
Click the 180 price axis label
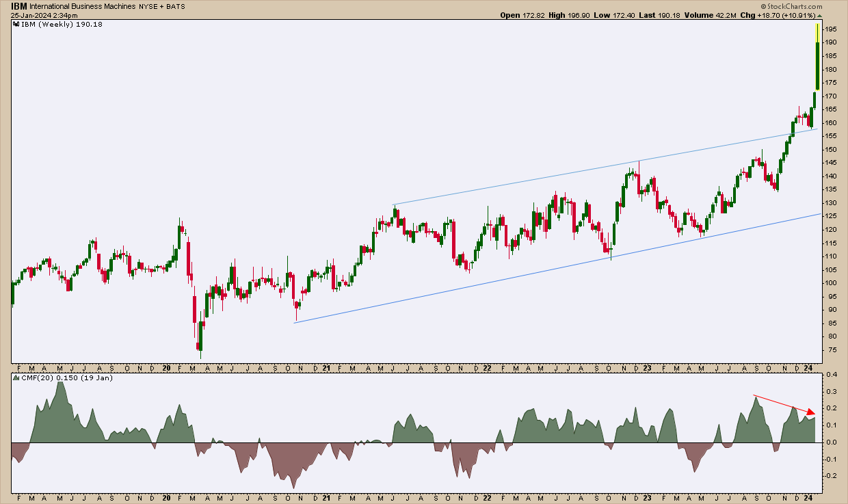830,69
